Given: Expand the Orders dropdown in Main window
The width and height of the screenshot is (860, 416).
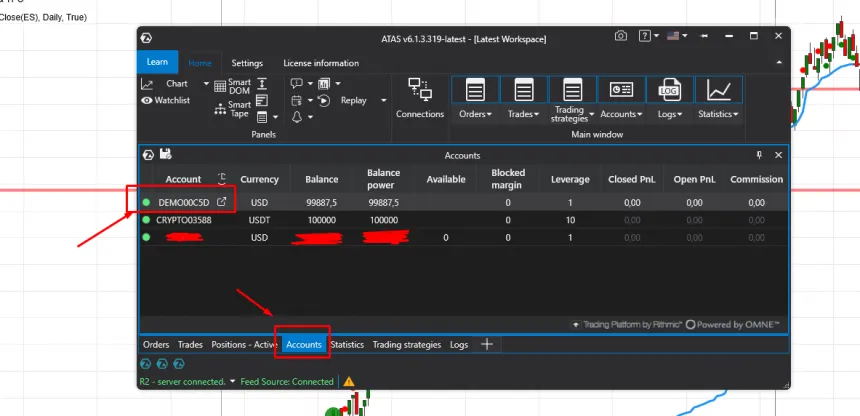Looking at the screenshot, I should pos(475,115).
